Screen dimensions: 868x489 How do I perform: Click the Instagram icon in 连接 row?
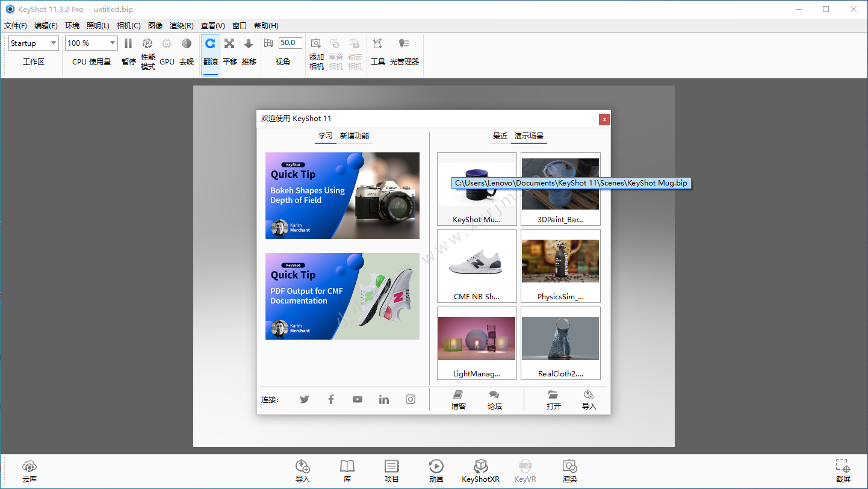tap(411, 399)
